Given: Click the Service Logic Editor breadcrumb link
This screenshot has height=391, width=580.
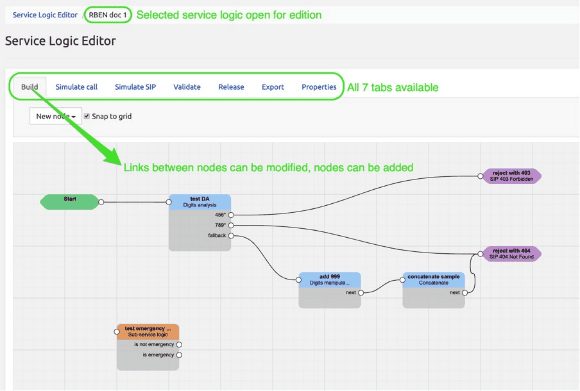Looking at the screenshot, I should pos(45,15).
